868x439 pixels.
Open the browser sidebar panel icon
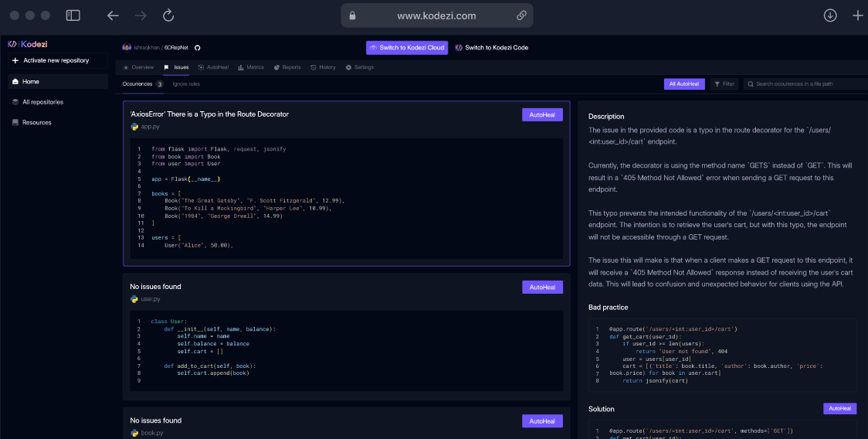[73, 15]
